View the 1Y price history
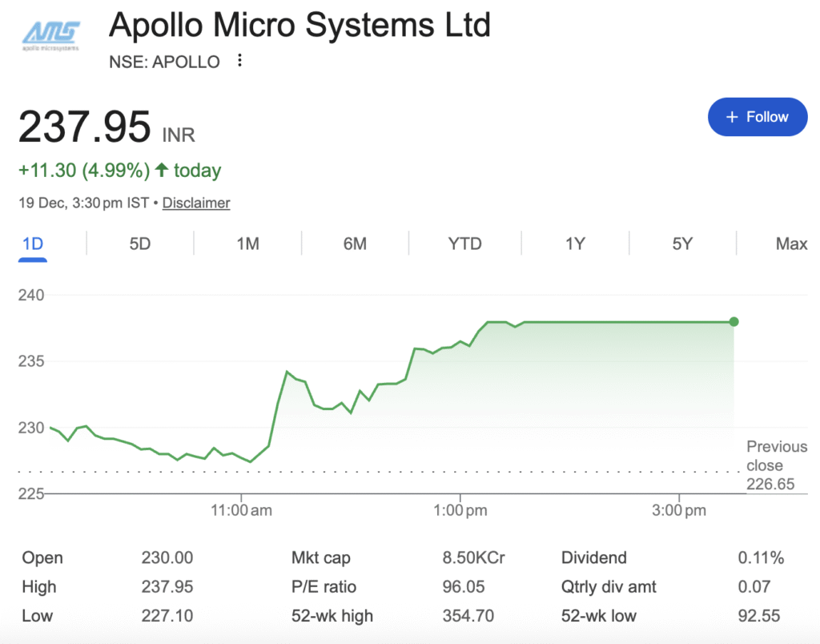Screen dimensions: 820x644 [575, 244]
